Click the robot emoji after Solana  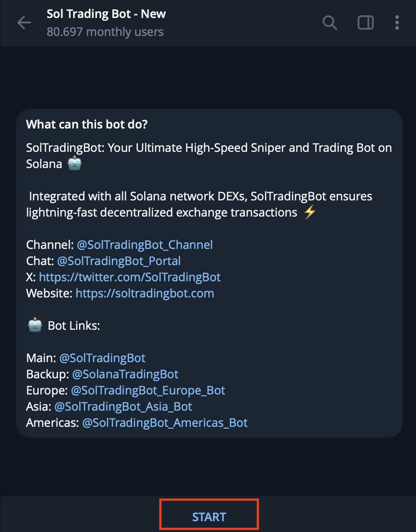tap(74, 164)
